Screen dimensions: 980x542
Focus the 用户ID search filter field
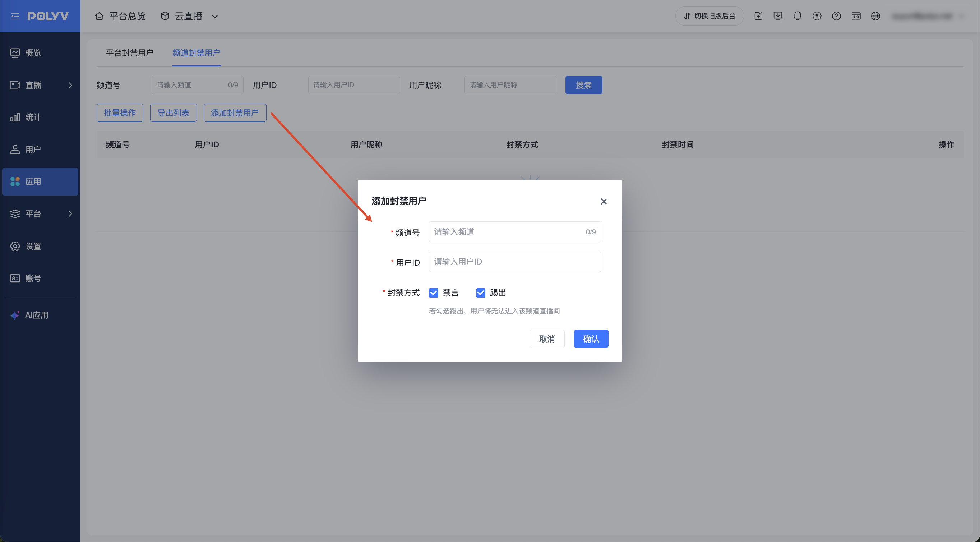coord(354,85)
